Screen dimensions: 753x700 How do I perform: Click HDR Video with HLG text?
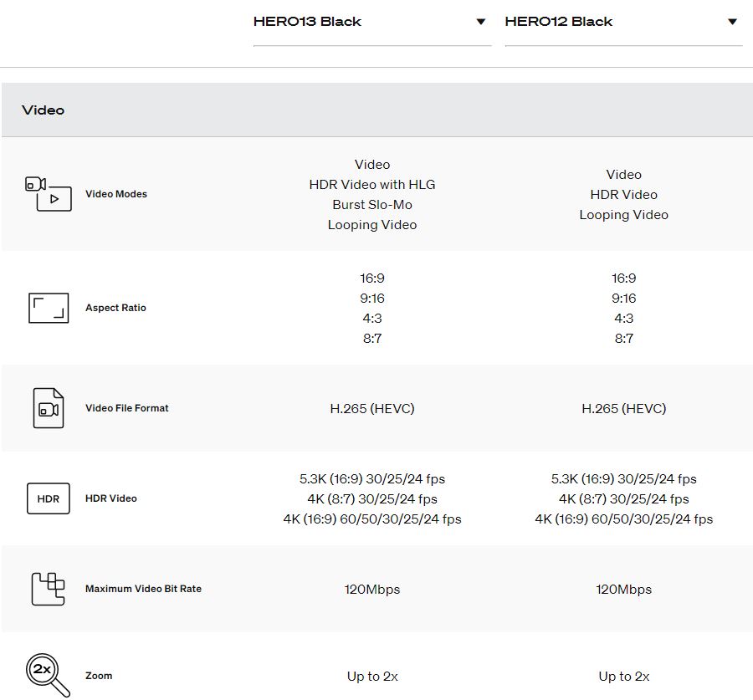pos(372,184)
